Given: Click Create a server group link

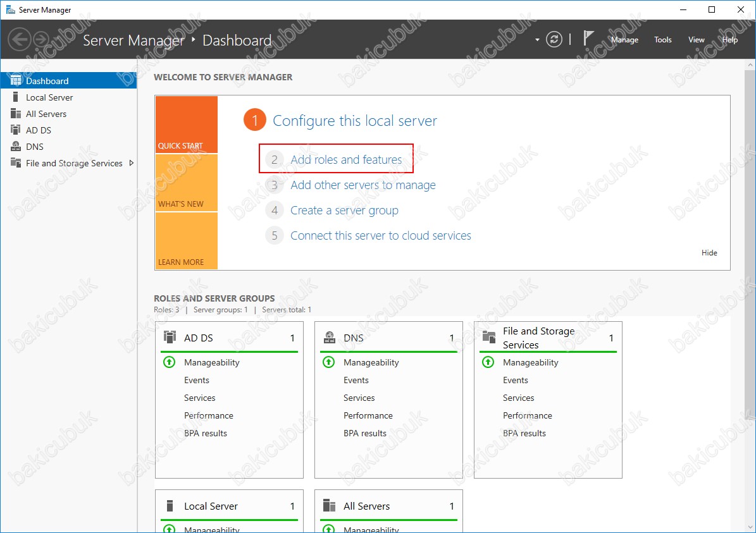Looking at the screenshot, I should click(x=344, y=211).
